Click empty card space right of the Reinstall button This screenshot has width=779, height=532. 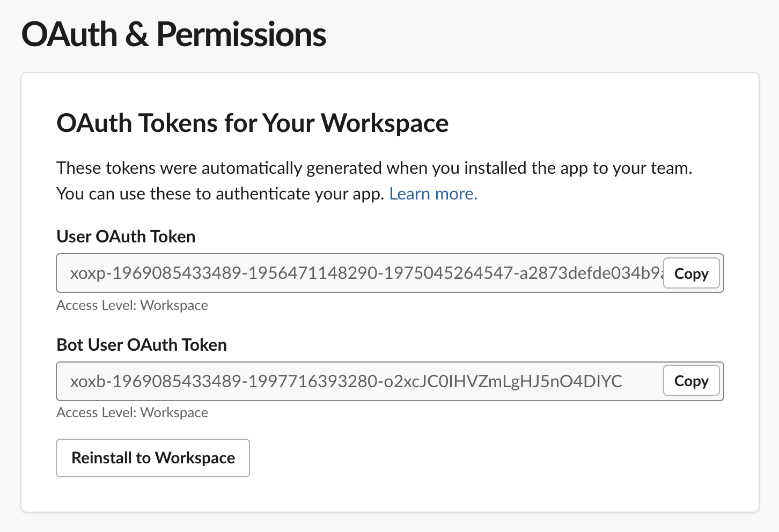point(483,458)
